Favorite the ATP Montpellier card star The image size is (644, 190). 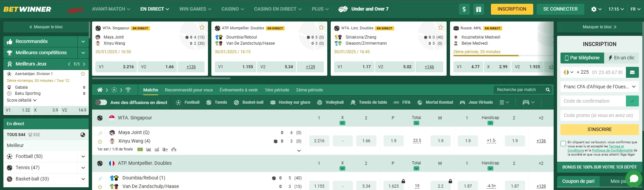[321, 27]
